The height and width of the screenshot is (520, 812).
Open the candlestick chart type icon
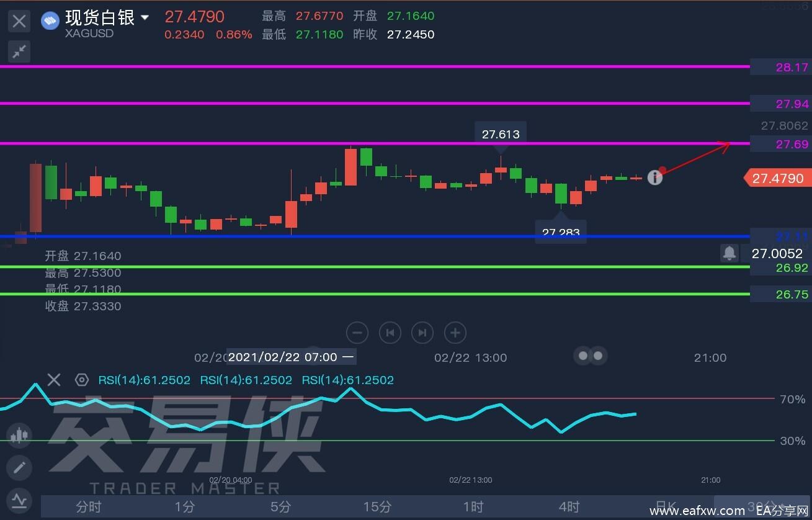pos(19,436)
